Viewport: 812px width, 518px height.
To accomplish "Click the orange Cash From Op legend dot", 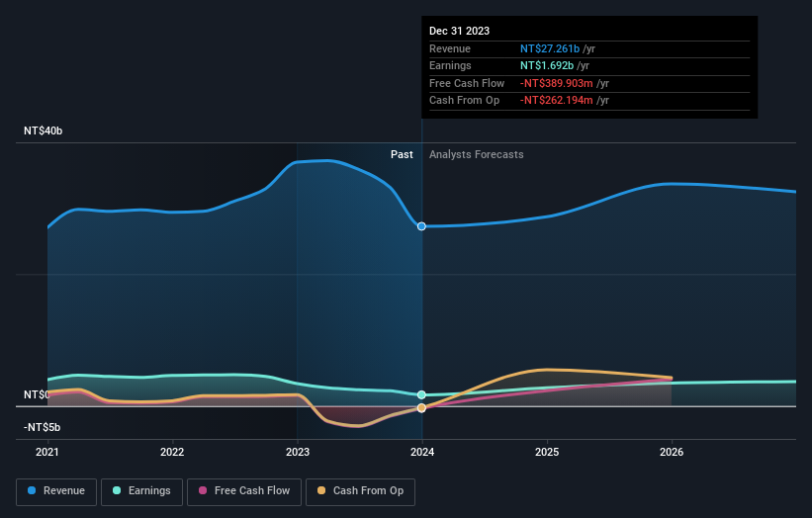I will [321, 490].
